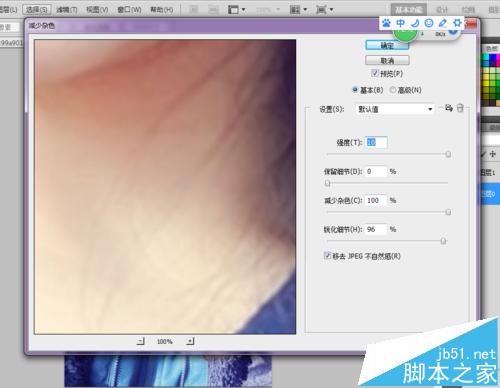The width and height of the screenshot is (500, 388).
Task: Click the plus zoom-in button under preview
Action: point(190,341)
